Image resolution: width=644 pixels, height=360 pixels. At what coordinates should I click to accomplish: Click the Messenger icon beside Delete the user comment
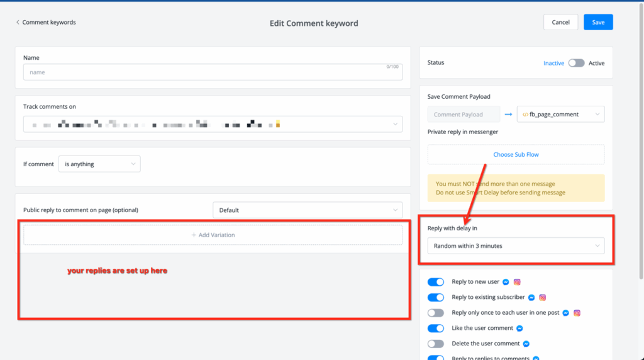[x=526, y=344]
